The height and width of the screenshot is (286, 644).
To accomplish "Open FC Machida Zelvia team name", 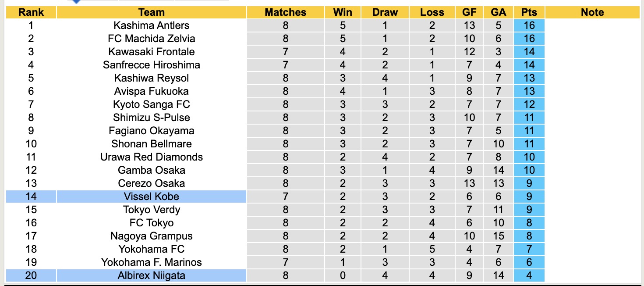I will coord(151,39).
